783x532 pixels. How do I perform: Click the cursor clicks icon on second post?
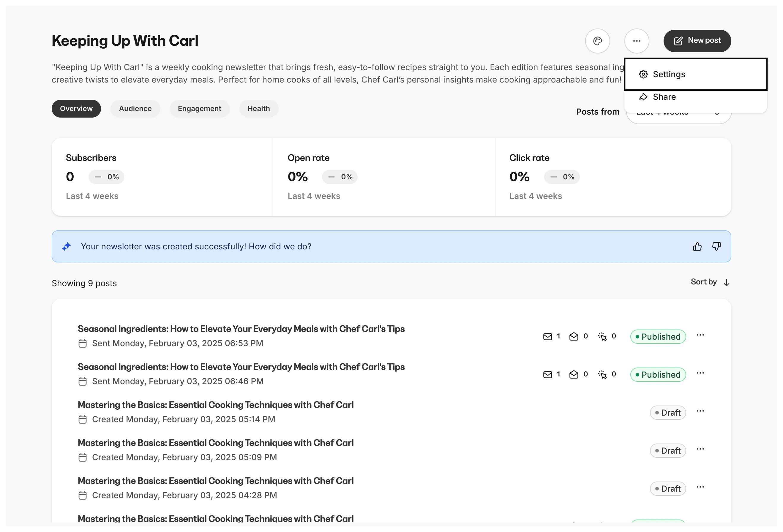click(x=602, y=374)
